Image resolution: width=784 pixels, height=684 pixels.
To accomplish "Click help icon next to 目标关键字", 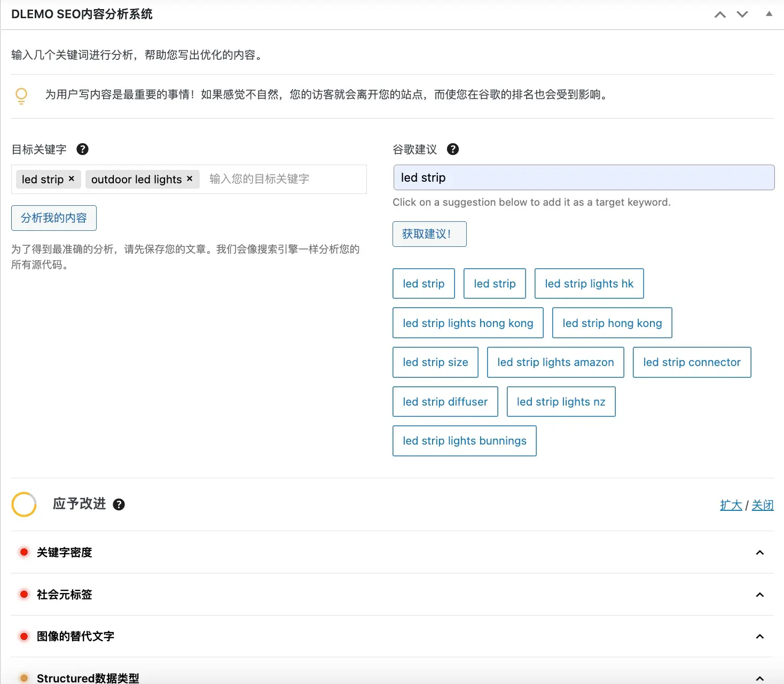I will pyautogui.click(x=82, y=150).
